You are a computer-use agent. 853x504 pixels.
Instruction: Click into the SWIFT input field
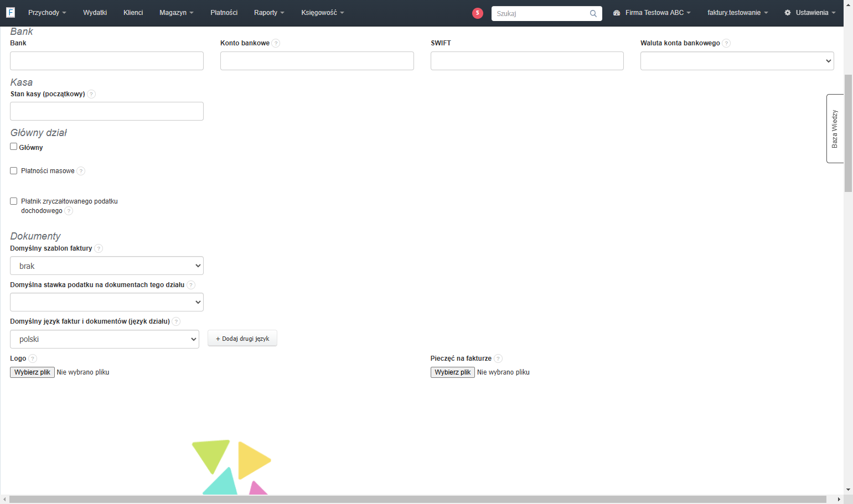(x=527, y=61)
